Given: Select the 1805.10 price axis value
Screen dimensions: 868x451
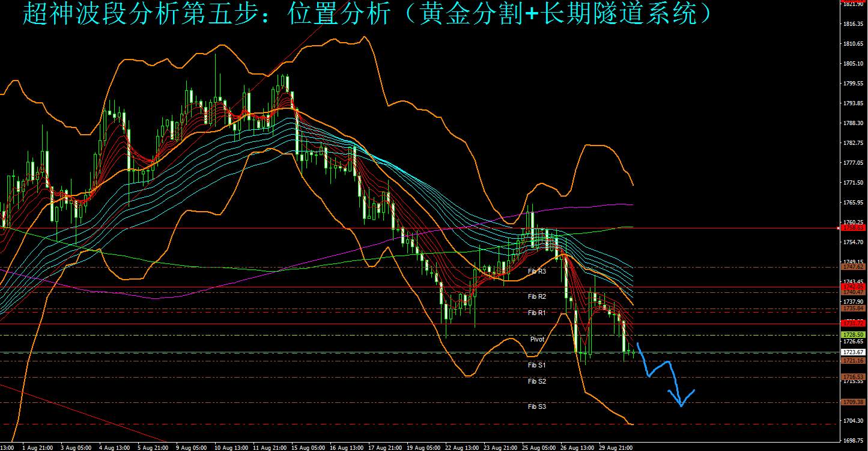Looking at the screenshot, I should pos(854,64).
